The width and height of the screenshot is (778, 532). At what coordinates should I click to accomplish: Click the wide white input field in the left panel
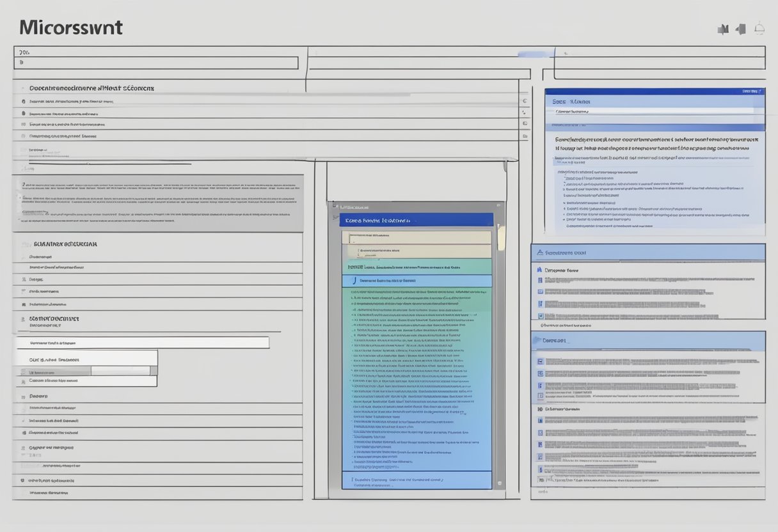pyautogui.click(x=142, y=343)
